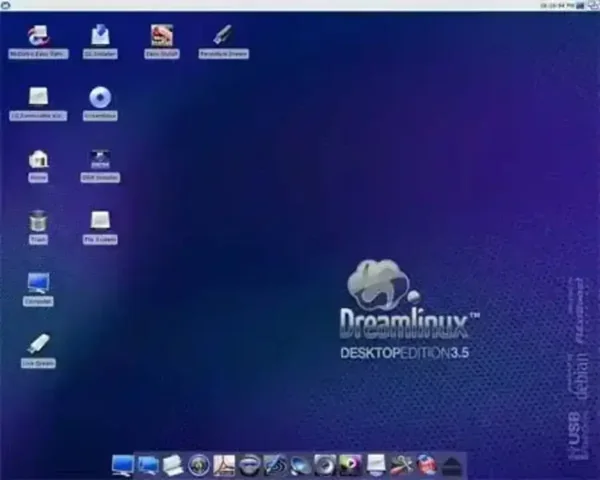Open the menu icon in the top-left panel corner
The width and height of the screenshot is (600, 480).
coord(5,5)
